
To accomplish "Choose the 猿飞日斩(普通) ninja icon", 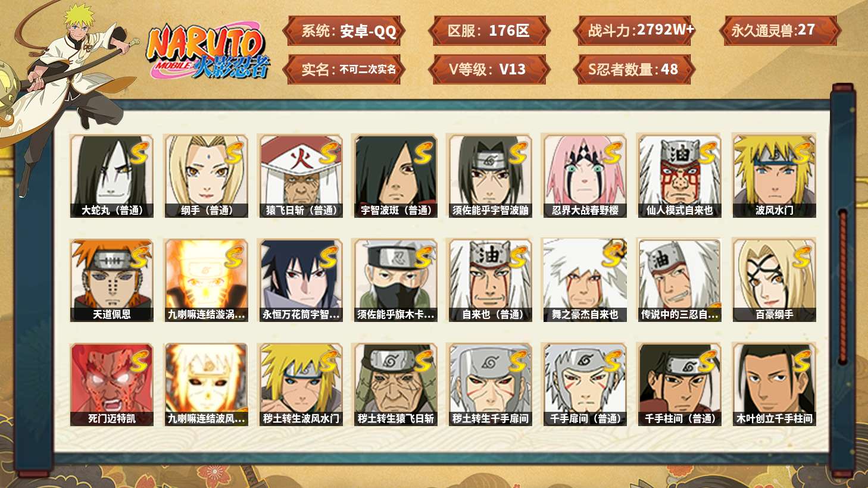I will (301, 176).
